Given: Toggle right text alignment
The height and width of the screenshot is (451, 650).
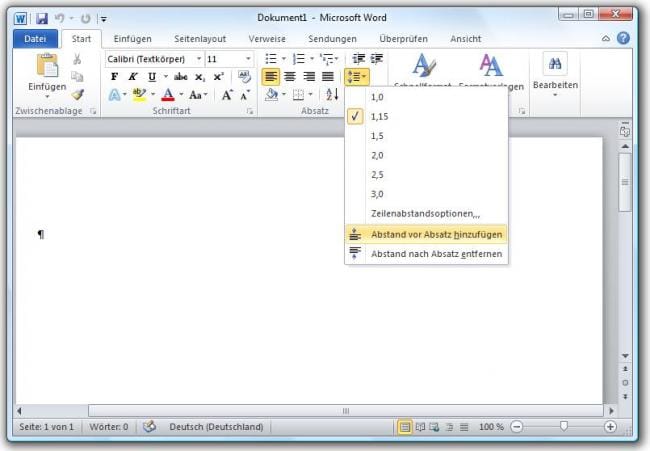Looking at the screenshot, I should (308, 77).
